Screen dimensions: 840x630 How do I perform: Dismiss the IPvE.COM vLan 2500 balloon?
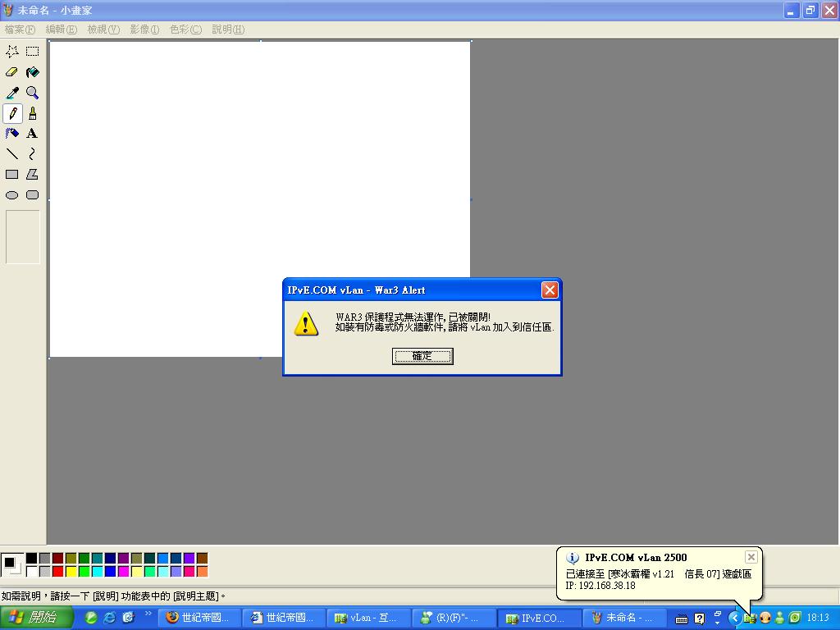pos(751,557)
